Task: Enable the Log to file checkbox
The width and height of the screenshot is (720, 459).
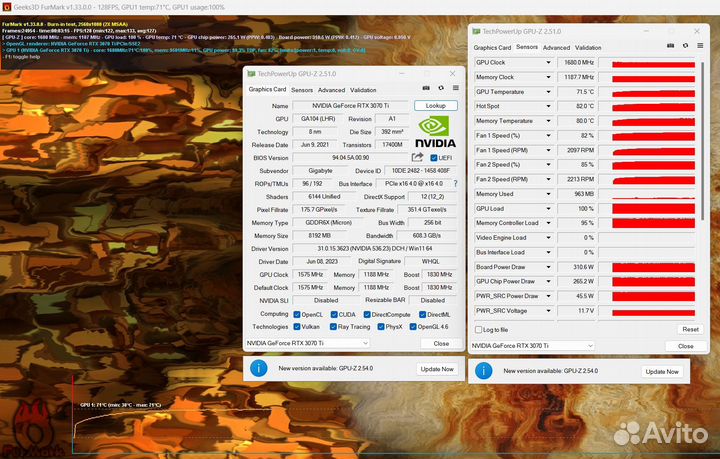Action: click(x=478, y=330)
